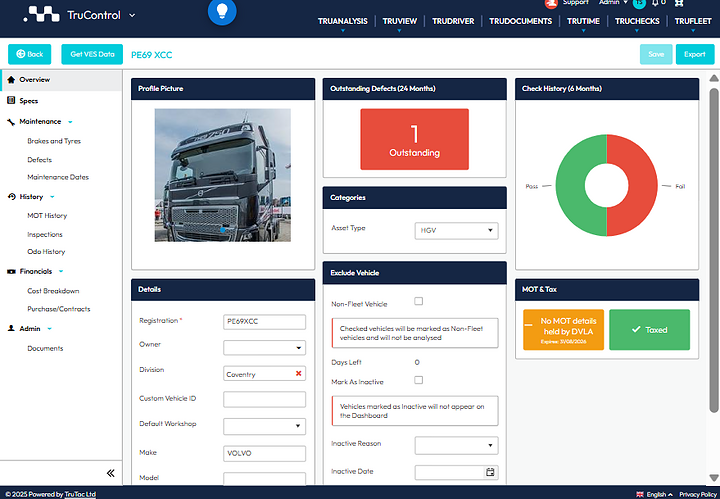Image resolution: width=720 pixels, height=499 pixels.
Task: Open the Inactive Date calendar picker
Action: coord(490,472)
